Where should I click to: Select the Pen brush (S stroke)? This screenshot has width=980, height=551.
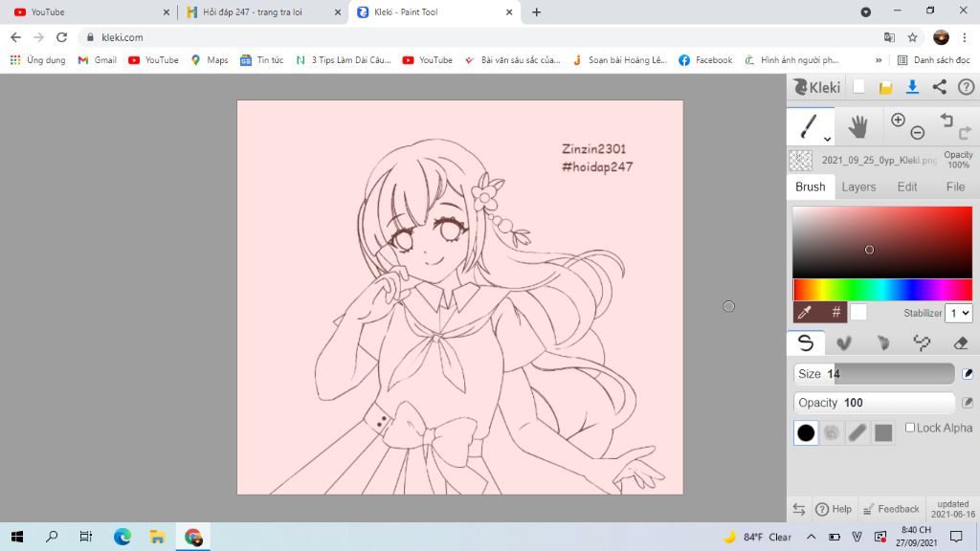tap(806, 342)
